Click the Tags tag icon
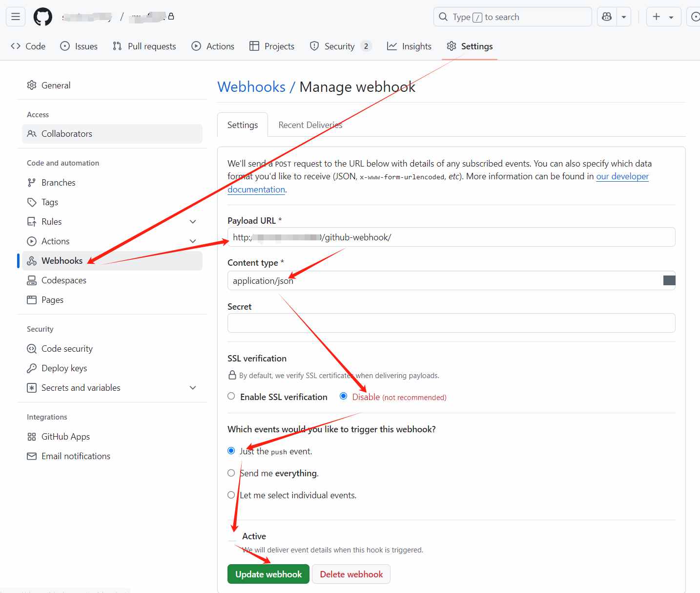This screenshot has height=593, width=700. click(x=32, y=202)
